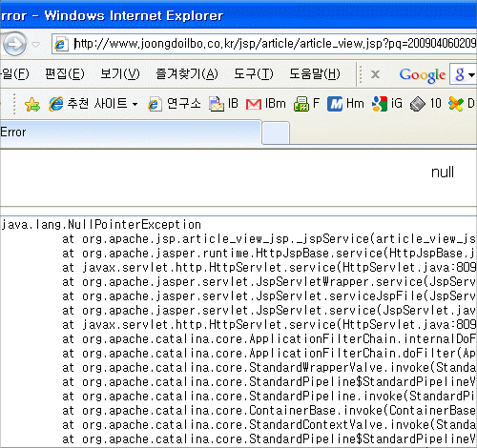Open the 10 bookmark icon
The width and height of the screenshot is (477, 448).
[x=425, y=104]
